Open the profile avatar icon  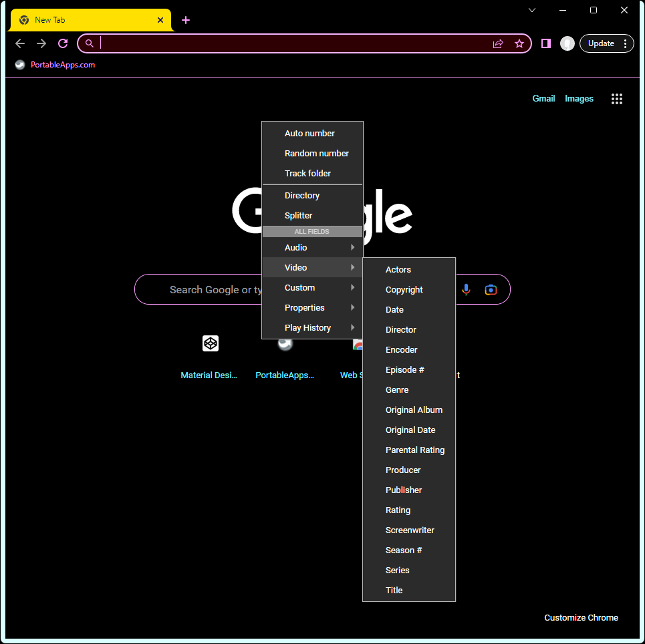pyautogui.click(x=567, y=43)
